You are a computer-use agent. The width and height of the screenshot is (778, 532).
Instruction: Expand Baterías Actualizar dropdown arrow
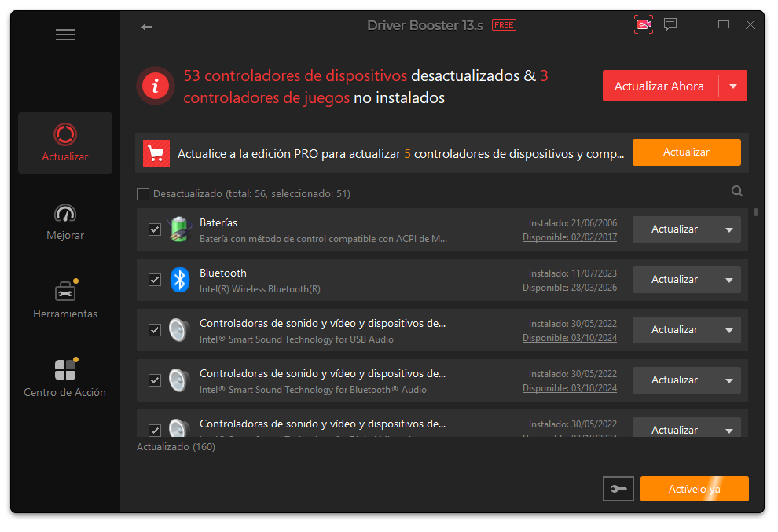point(729,229)
